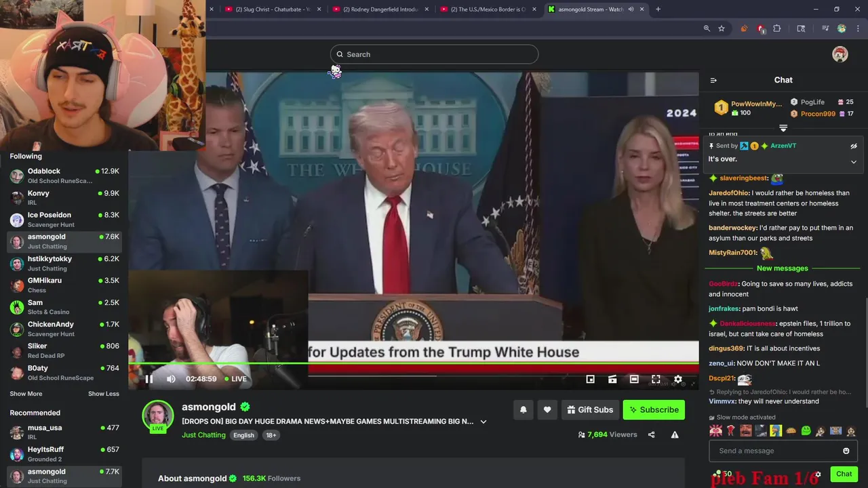Pause the asmongold stream video
Screen dimensions: 868x488
(149, 379)
